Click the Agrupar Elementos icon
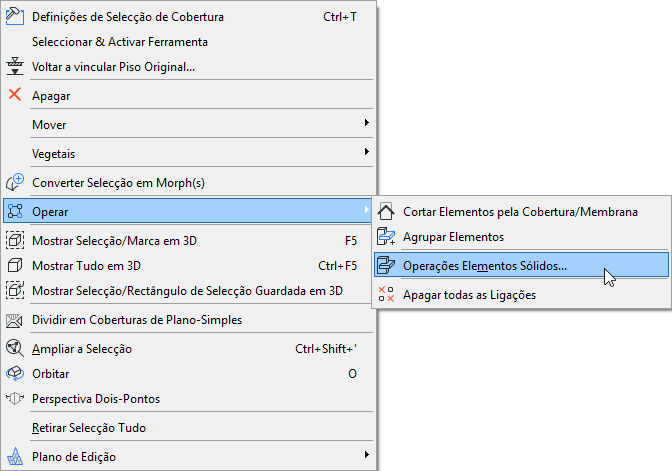Screen dimensions: 672x471 (x=386, y=237)
